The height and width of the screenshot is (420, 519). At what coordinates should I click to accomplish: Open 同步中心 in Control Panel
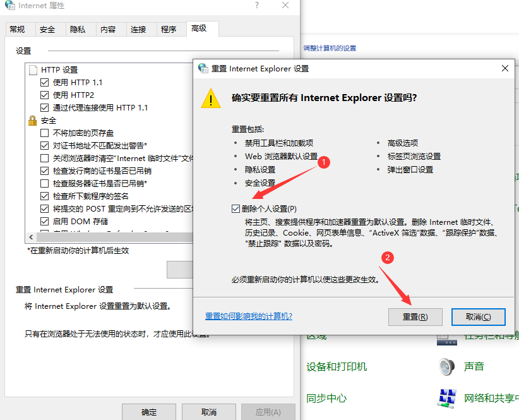(326, 398)
